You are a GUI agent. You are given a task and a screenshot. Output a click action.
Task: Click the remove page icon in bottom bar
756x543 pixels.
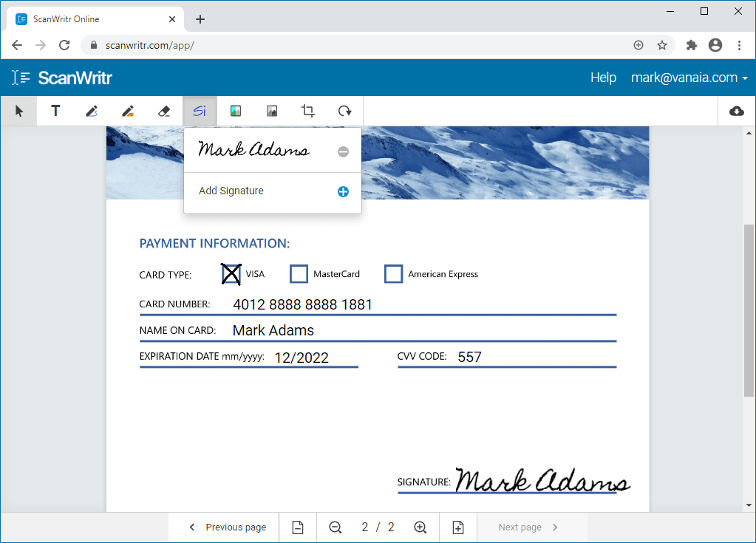(x=297, y=527)
